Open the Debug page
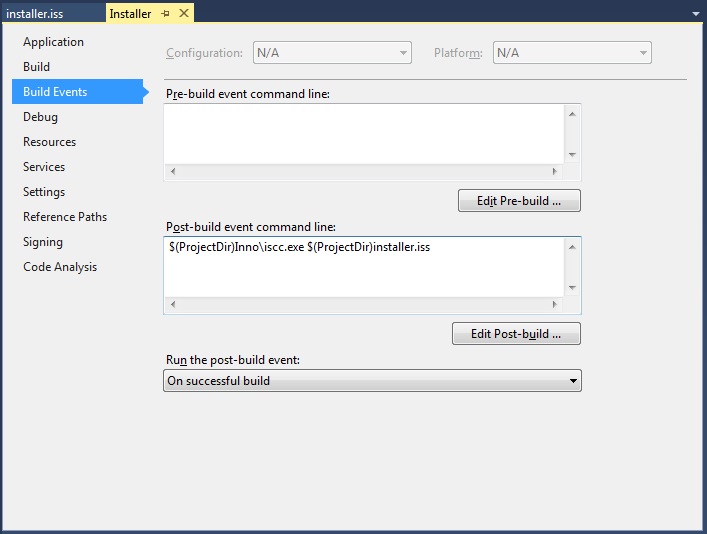 (40, 117)
